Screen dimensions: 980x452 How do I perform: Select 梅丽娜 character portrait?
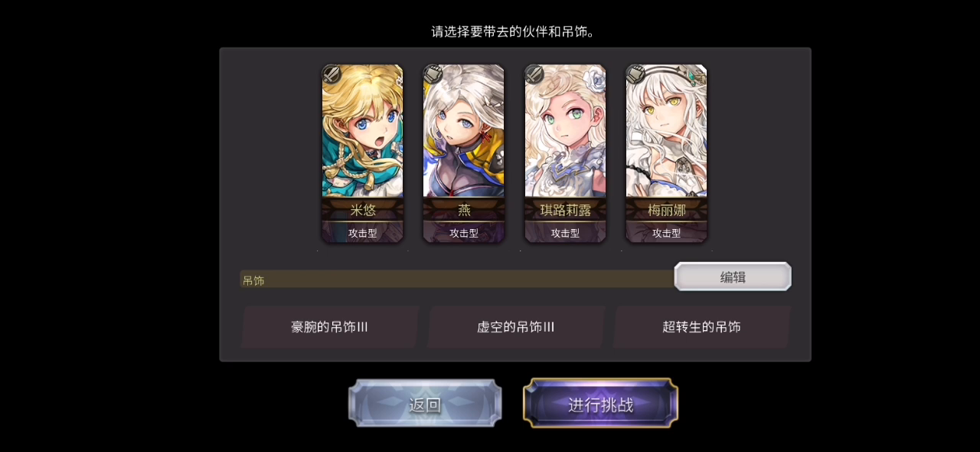[666, 131]
